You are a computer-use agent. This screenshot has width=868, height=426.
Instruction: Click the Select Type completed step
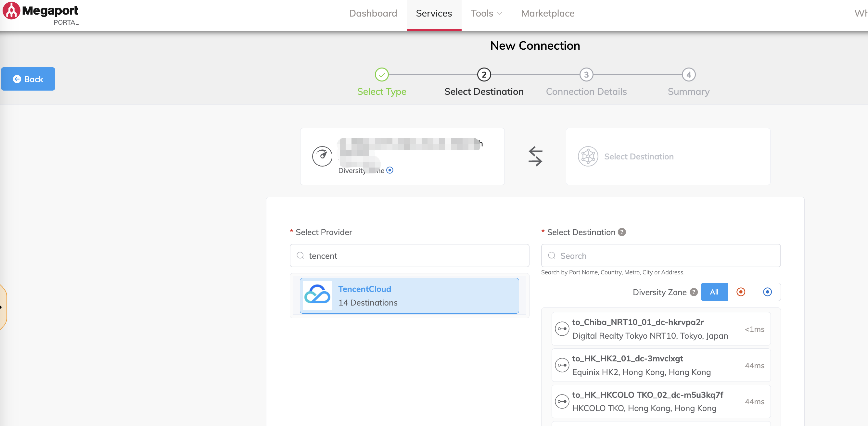coord(381,75)
